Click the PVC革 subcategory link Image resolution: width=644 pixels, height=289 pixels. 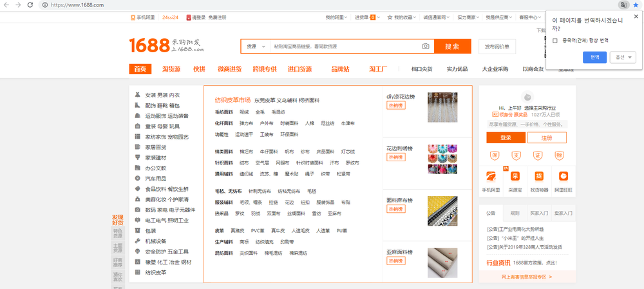tap(258, 230)
